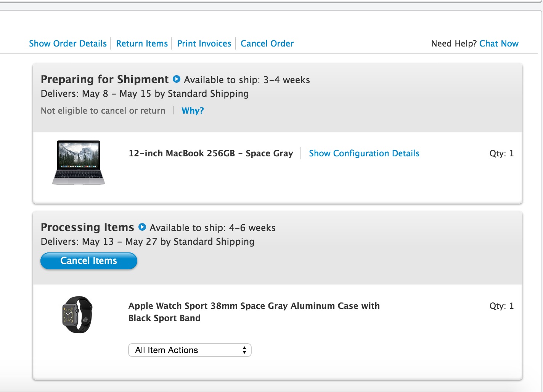Click the MacBook product thumbnail
The height and width of the screenshot is (392, 543).
click(79, 162)
